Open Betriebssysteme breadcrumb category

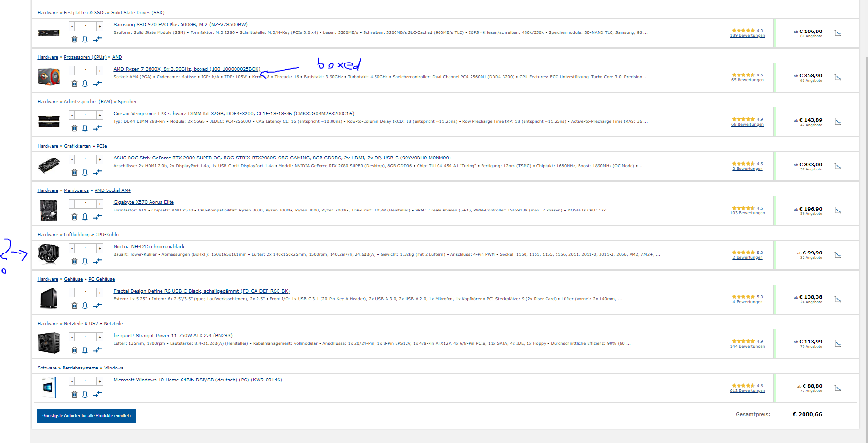tap(80, 368)
